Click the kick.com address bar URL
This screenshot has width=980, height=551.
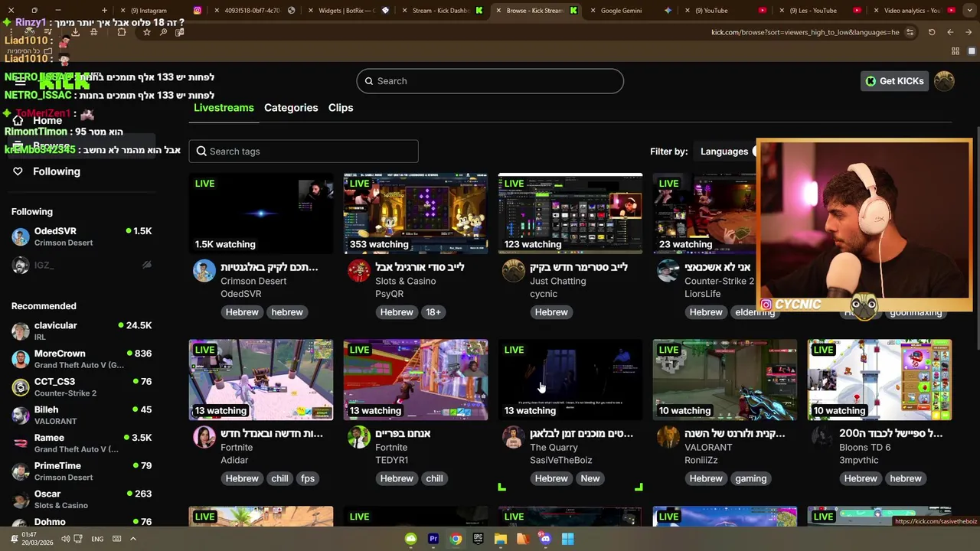click(x=805, y=32)
